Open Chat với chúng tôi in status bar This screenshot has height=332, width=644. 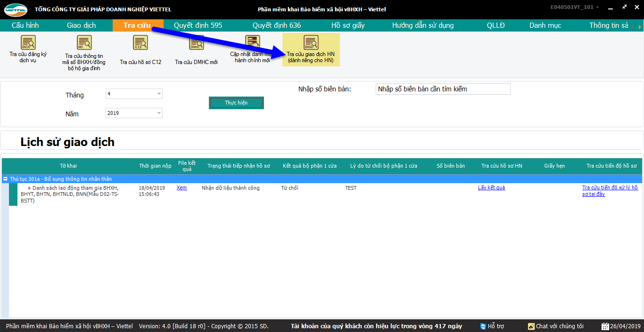click(555, 326)
